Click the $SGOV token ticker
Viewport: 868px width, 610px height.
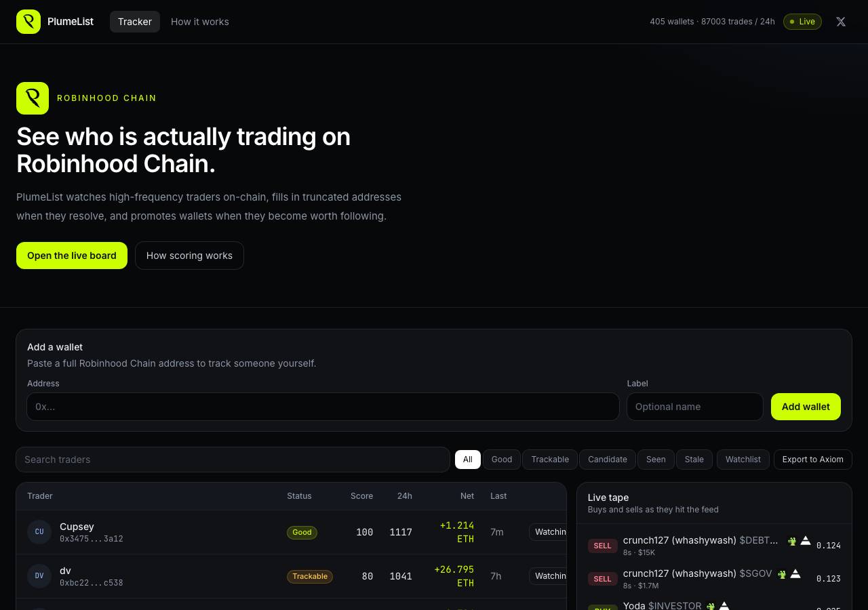[x=755, y=573]
